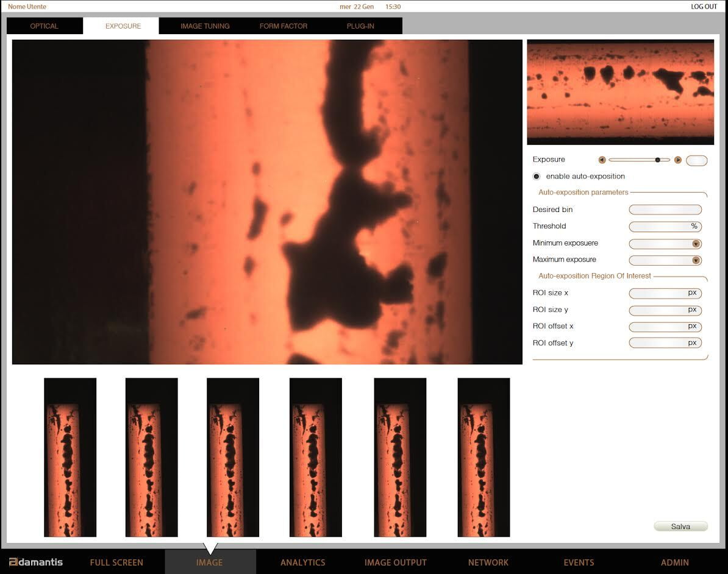Click the '15:30' time text
Screen dimensions: 728x574
point(393,7)
